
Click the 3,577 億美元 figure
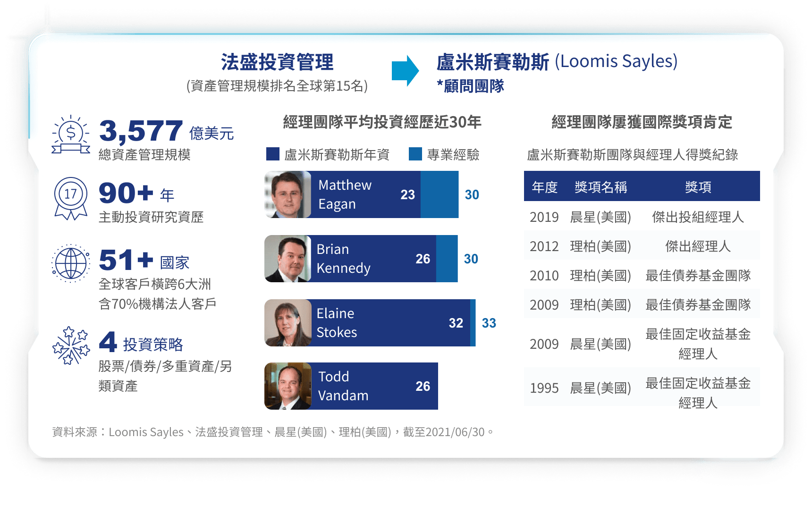click(x=167, y=131)
